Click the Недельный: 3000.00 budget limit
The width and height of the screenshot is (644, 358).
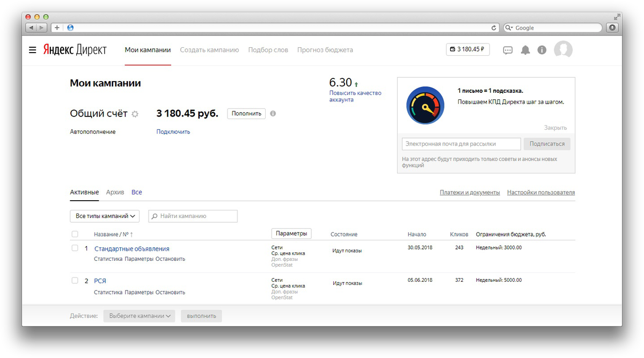point(499,247)
